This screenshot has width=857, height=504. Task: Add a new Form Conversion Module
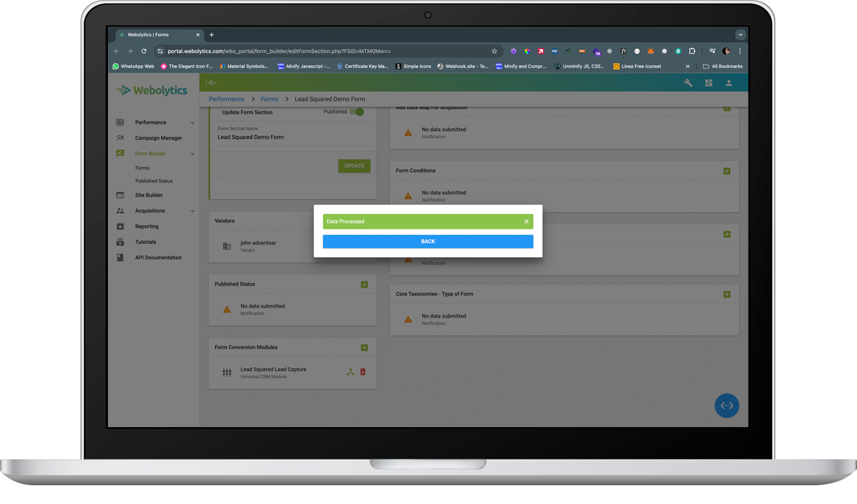coord(364,348)
